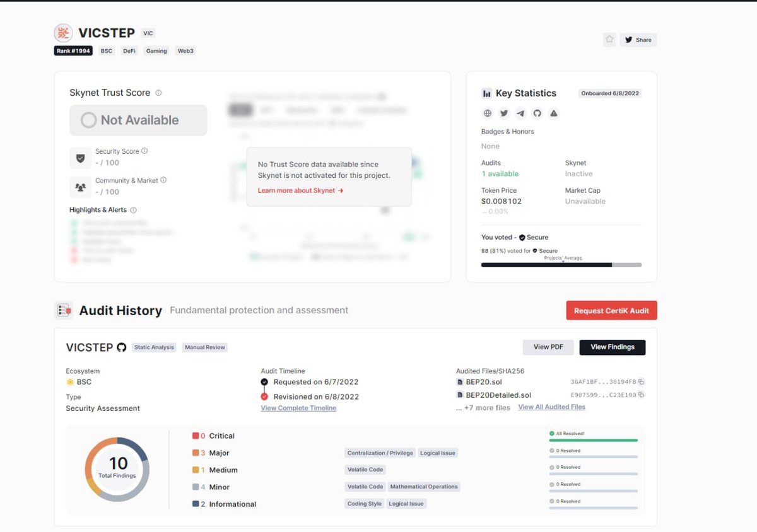Click the BEP20Detailed.sol file icon
This screenshot has height=532, width=757.
[460, 395]
